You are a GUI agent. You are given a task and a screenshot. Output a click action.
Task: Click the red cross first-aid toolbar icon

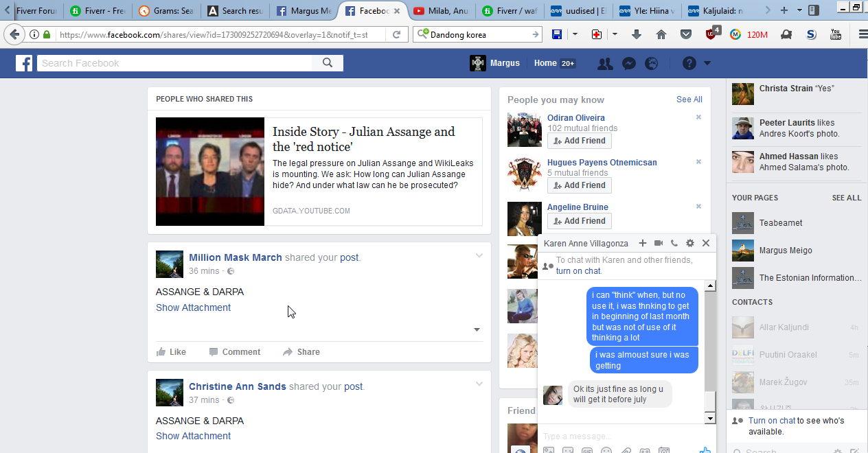pyautogui.click(x=597, y=34)
